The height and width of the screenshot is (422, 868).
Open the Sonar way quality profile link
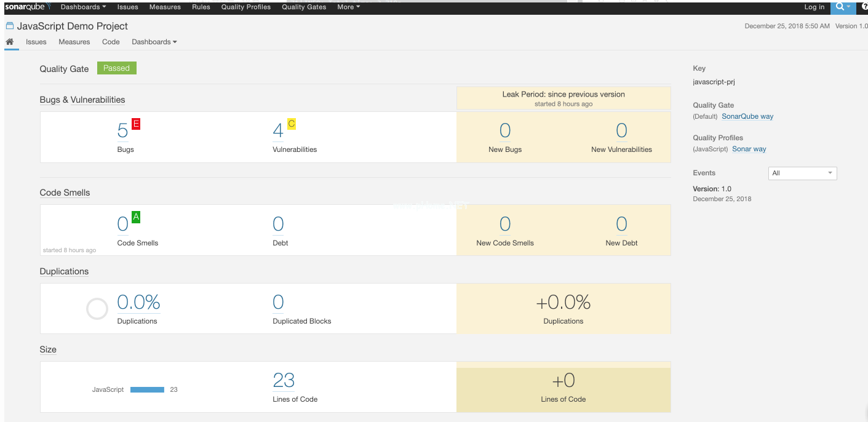click(749, 149)
